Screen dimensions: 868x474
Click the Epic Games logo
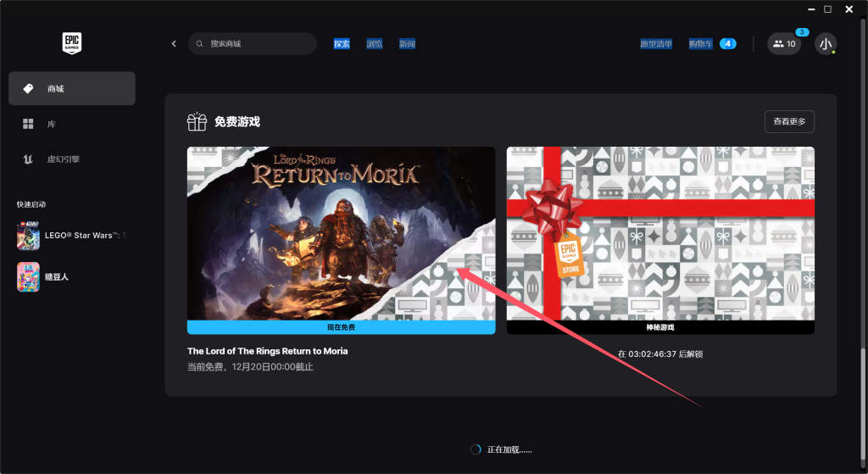point(72,42)
